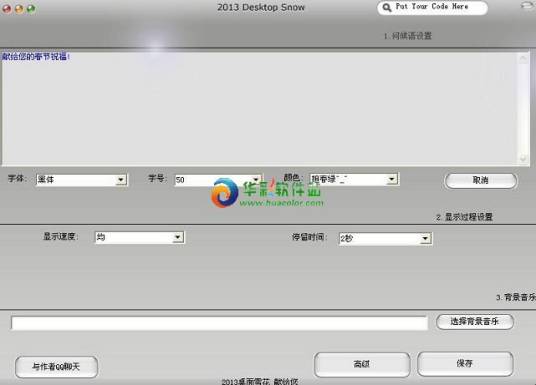
Task: Click inside the greeting message text area
Action: (260, 108)
